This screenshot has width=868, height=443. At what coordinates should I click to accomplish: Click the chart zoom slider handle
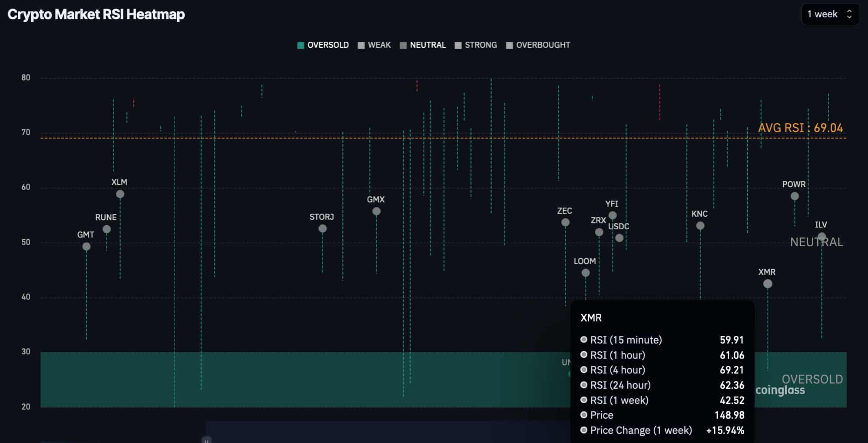[207, 440]
